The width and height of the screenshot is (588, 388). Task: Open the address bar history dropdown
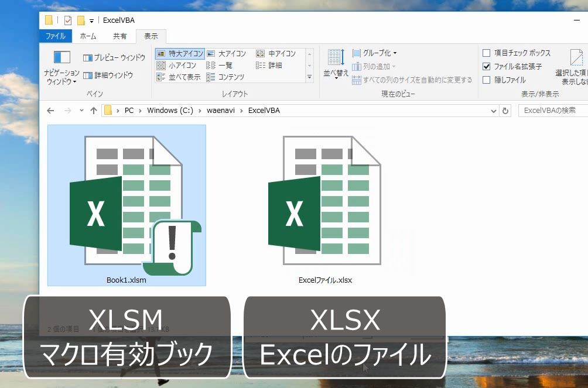(494, 111)
